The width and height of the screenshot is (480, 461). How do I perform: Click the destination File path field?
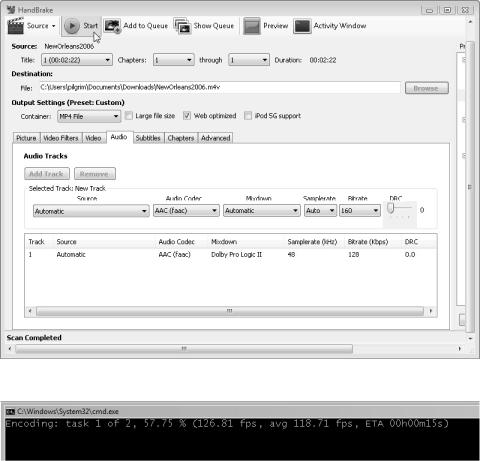pos(220,88)
